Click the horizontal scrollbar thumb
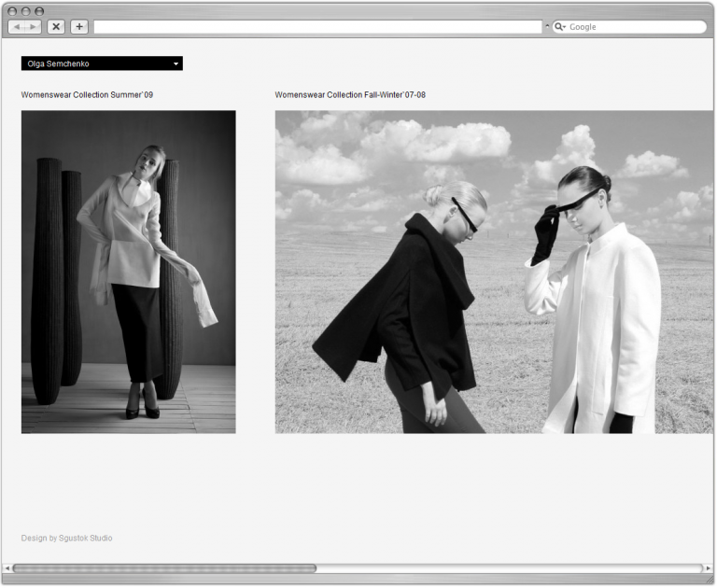 click(164, 568)
